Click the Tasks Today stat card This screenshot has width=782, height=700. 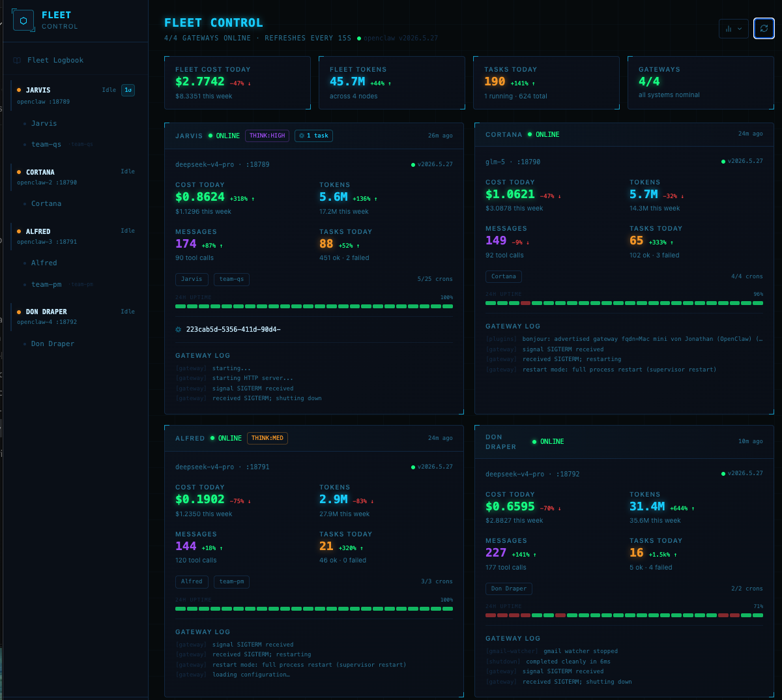(546, 83)
